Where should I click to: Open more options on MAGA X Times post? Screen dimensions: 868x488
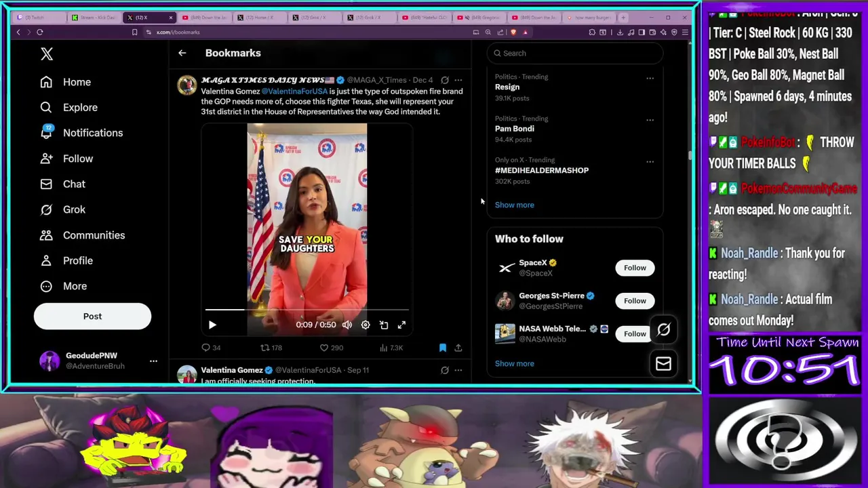(x=458, y=80)
